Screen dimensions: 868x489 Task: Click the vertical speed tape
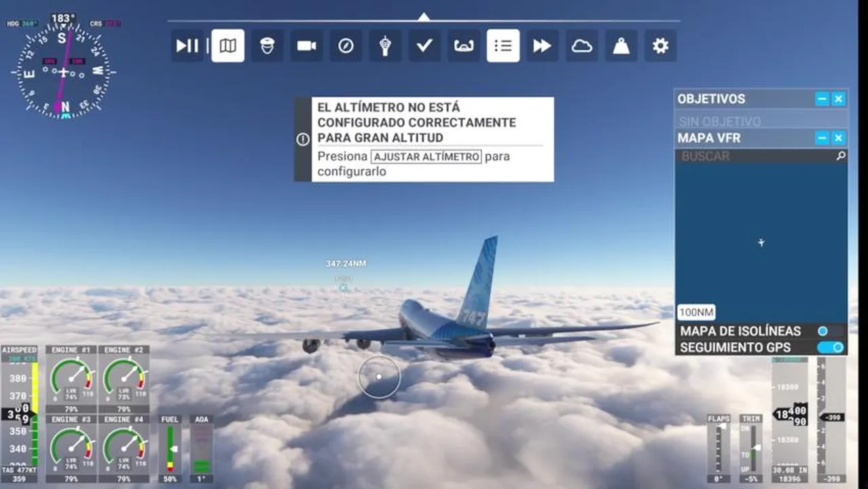coord(831,416)
